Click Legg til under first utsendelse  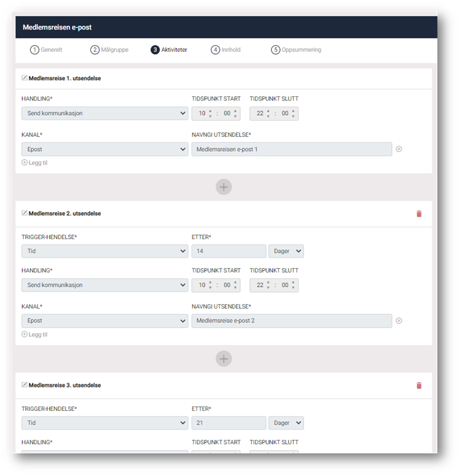click(34, 163)
